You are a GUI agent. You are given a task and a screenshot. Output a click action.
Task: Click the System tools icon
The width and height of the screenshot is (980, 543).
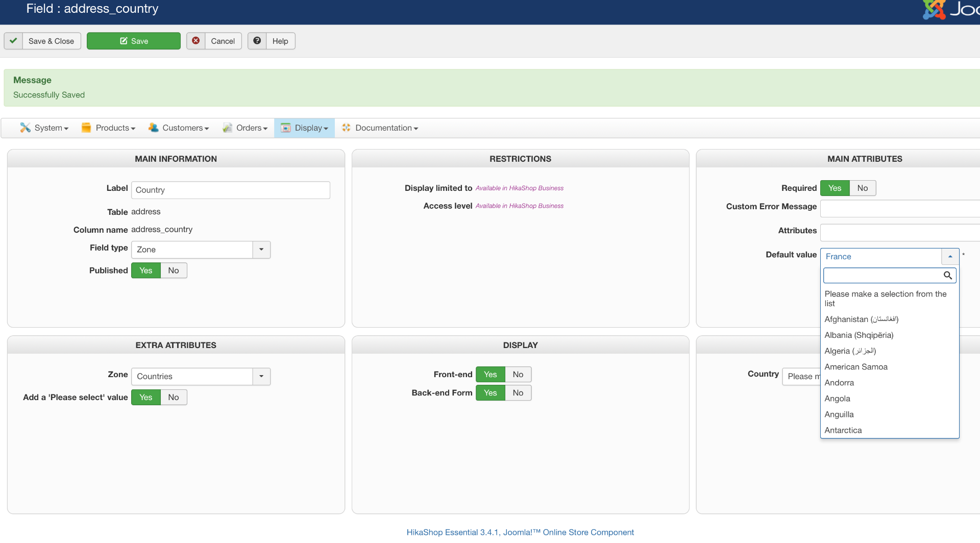pos(25,128)
